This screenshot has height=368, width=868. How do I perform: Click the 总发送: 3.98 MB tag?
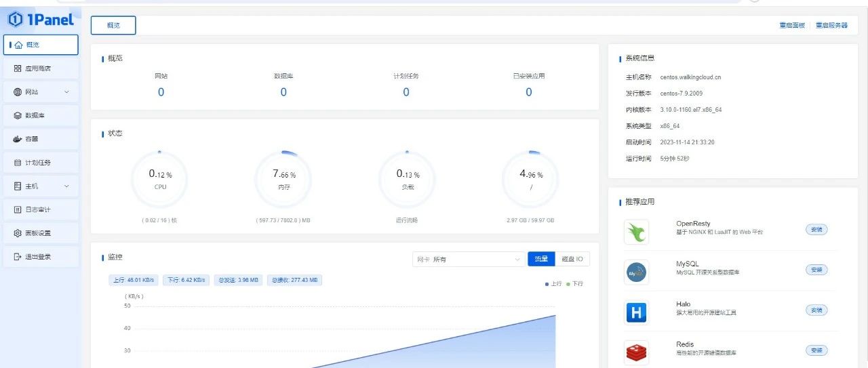(238, 280)
